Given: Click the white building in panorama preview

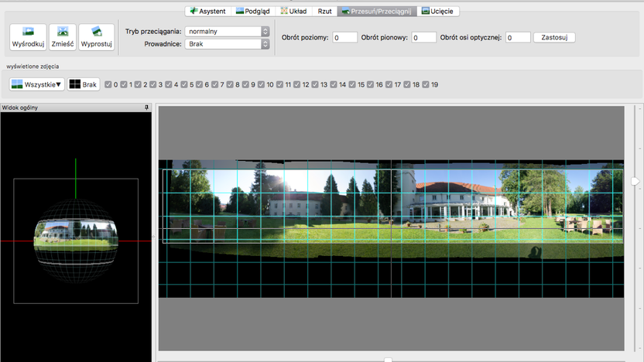Looking at the screenshot, I should 458,201.
